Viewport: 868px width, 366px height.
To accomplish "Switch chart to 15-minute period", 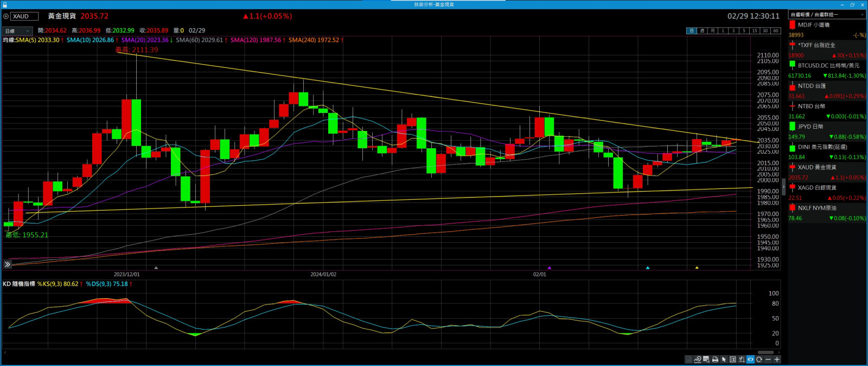I will click(x=754, y=31).
